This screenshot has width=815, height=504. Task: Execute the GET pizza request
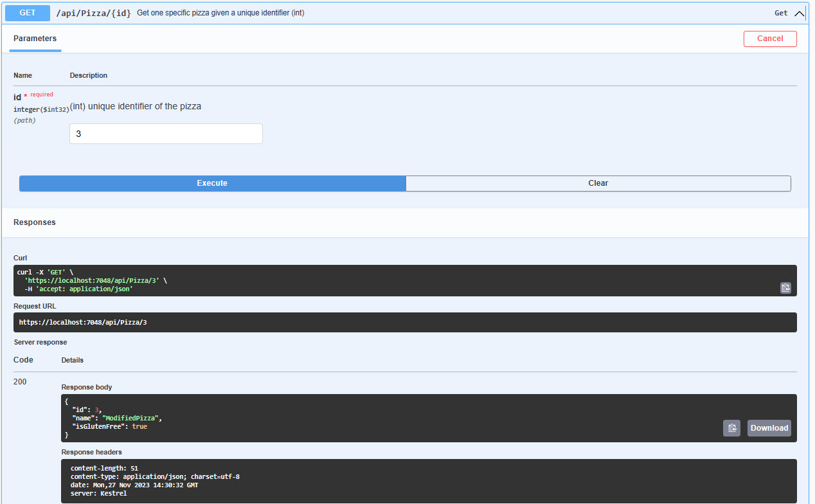click(x=212, y=183)
